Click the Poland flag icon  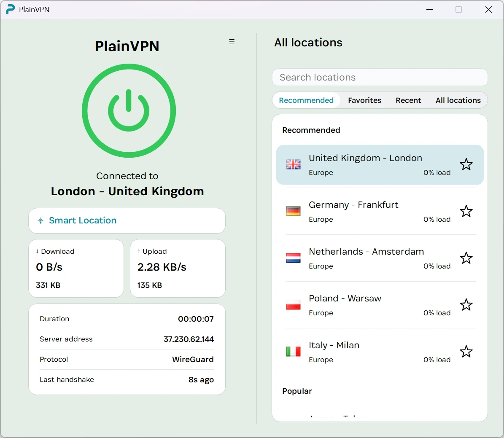pos(293,305)
